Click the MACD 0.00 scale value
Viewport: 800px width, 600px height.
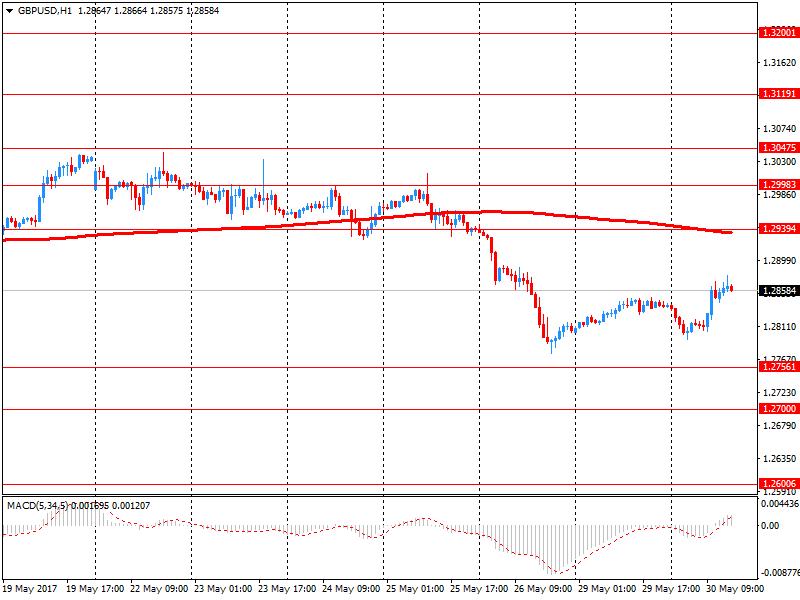[770, 526]
